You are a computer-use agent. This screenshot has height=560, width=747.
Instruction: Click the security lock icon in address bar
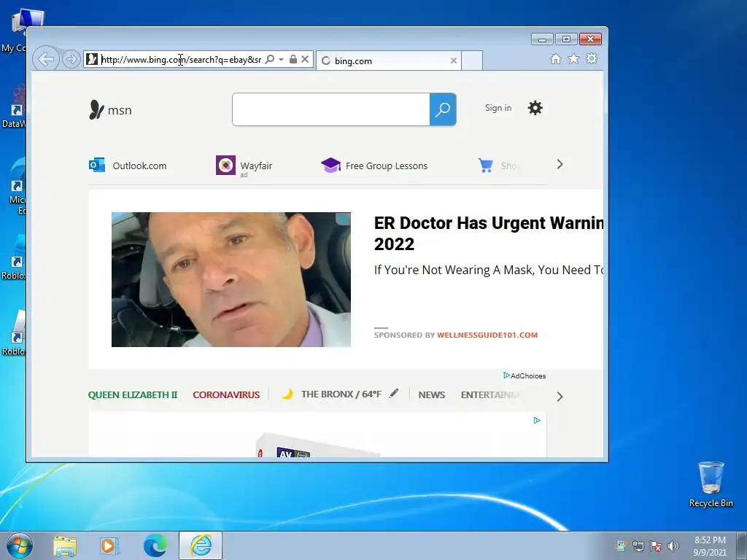click(293, 59)
